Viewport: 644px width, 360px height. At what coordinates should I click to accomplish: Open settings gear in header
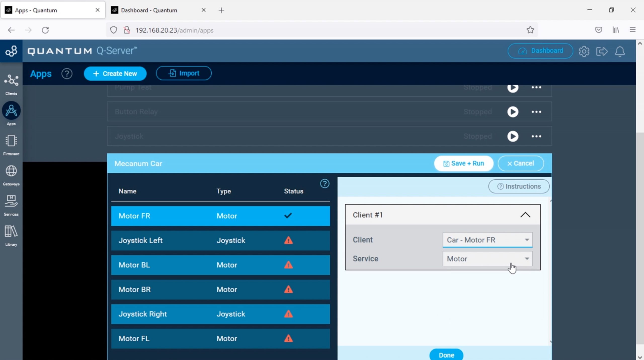tap(584, 51)
